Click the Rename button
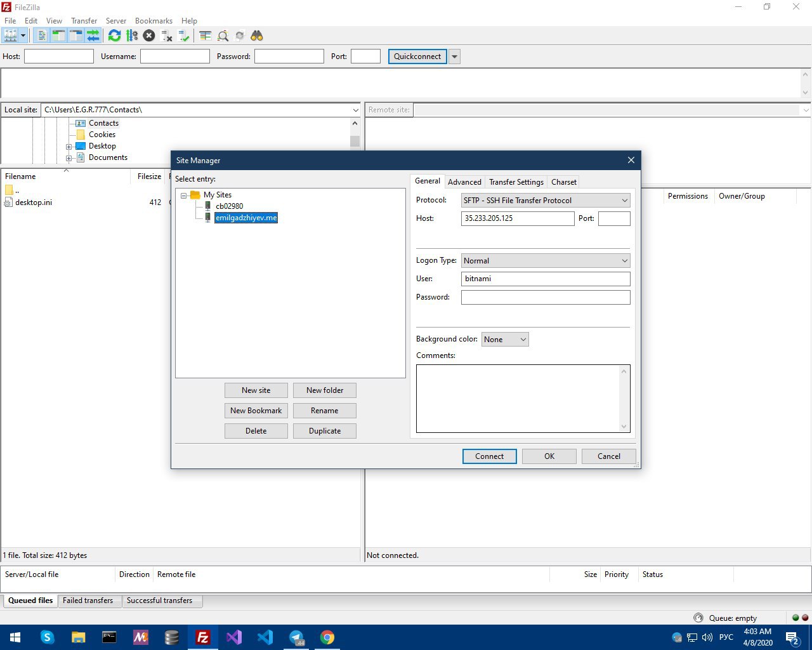The height and width of the screenshot is (650, 812). point(325,411)
